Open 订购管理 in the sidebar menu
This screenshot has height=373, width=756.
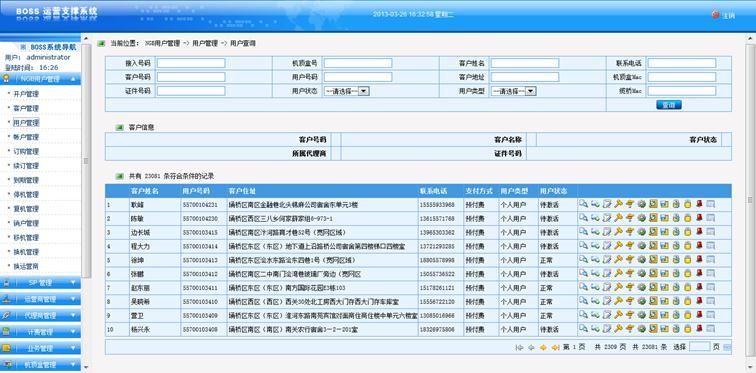(x=26, y=151)
